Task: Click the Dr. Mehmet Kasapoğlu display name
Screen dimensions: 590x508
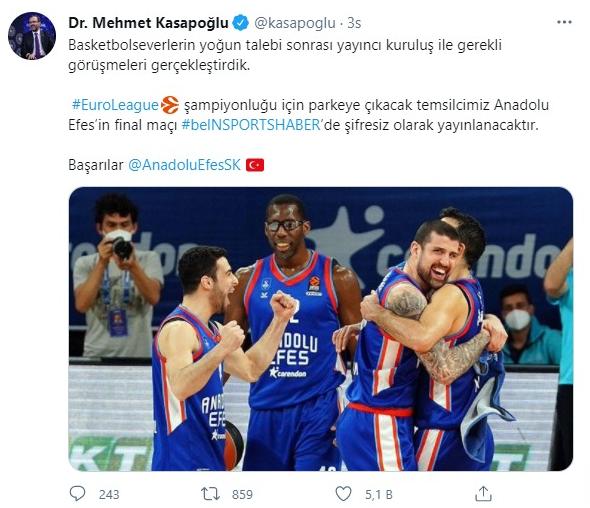Action: [x=148, y=23]
